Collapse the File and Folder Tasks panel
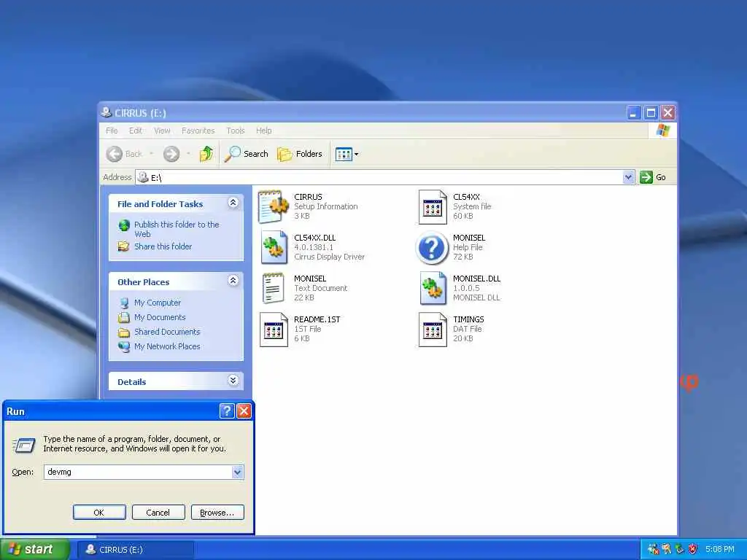Image resolution: width=747 pixels, height=560 pixels. 233,203
